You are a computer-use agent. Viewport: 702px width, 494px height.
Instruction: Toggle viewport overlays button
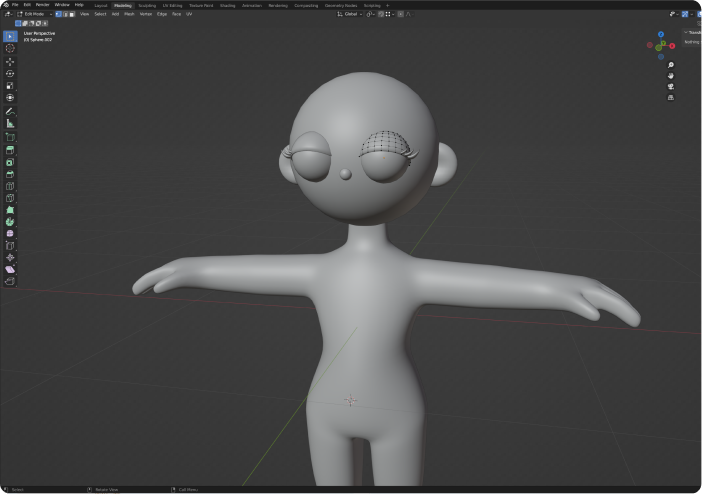click(x=699, y=14)
